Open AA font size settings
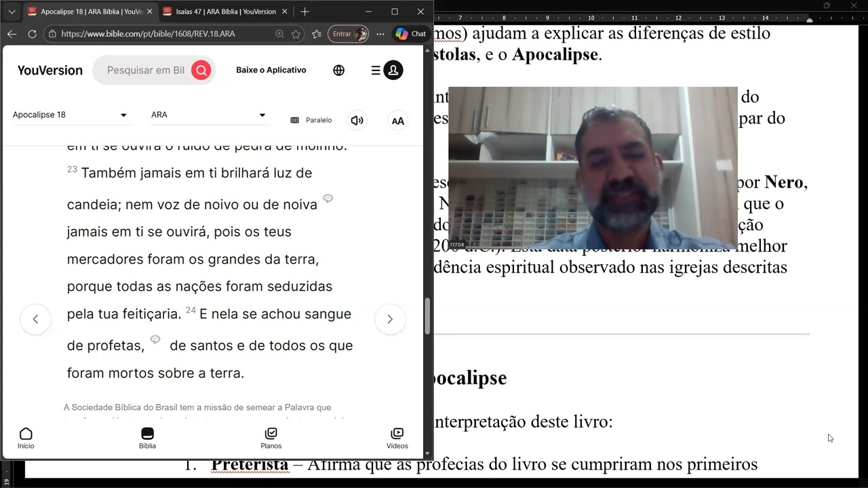868x488 pixels. click(397, 121)
